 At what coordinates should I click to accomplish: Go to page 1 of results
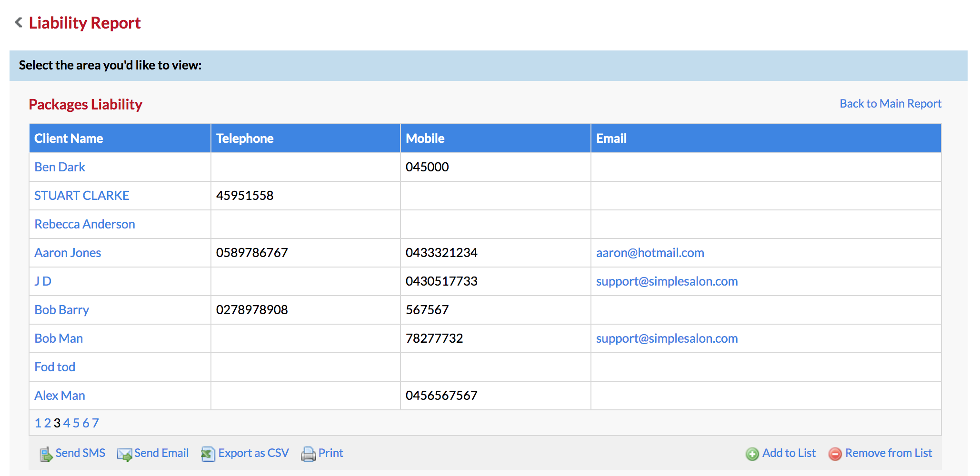(38, 423)
